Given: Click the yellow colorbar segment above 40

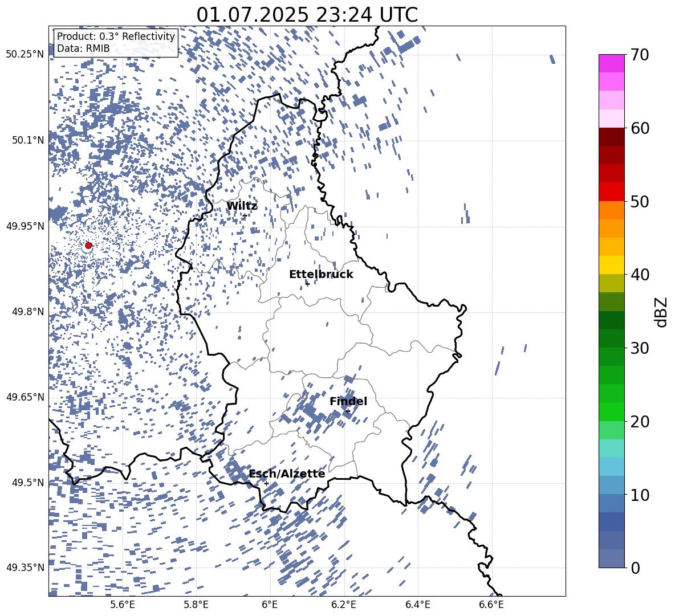Looking at the screenshot, I should coord(611,266).
